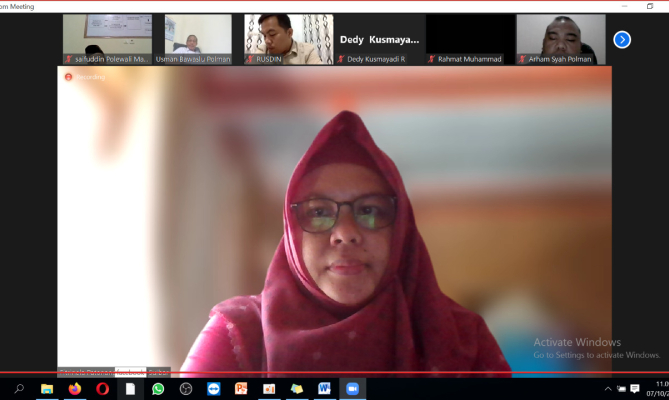Select Dedy Kusmayadi participant tile
The image size is (669, 400).
point(380,39)
